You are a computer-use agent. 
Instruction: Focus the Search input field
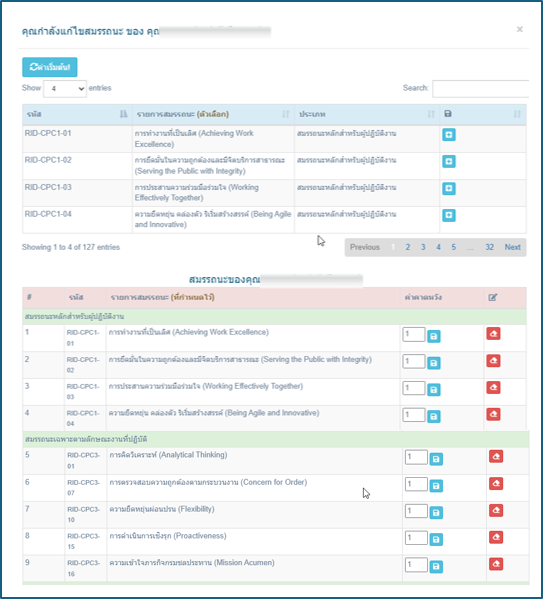click(481, 89)
